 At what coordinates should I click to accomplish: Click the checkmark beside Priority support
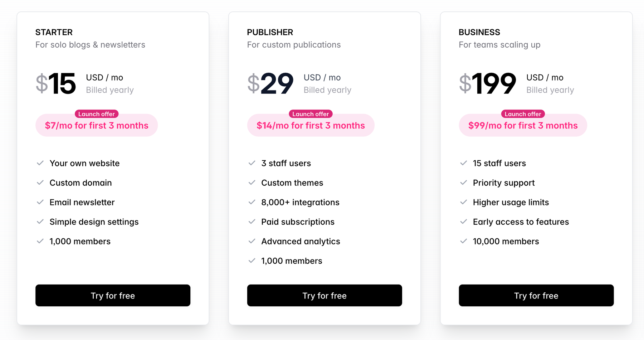[464, 183]
